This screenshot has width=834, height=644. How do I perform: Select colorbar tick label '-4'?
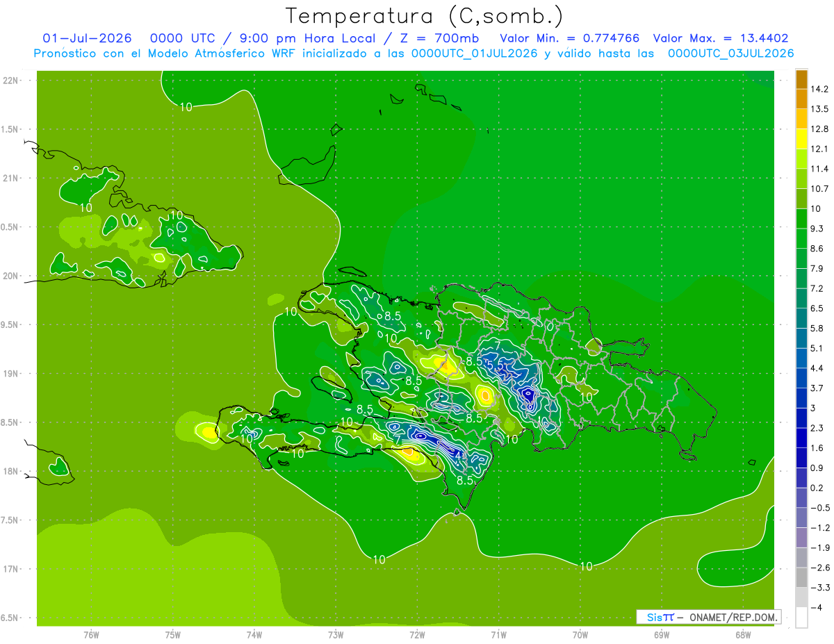(x=817, y=607)
